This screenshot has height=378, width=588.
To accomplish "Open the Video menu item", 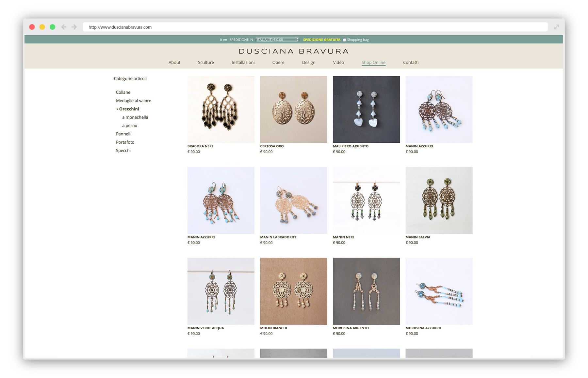I will 338,62.
